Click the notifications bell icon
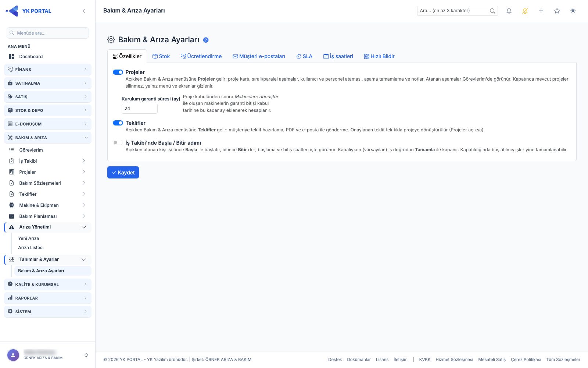Screen dimensions: 588x368 pyautogui.click(x=509, y=11)
